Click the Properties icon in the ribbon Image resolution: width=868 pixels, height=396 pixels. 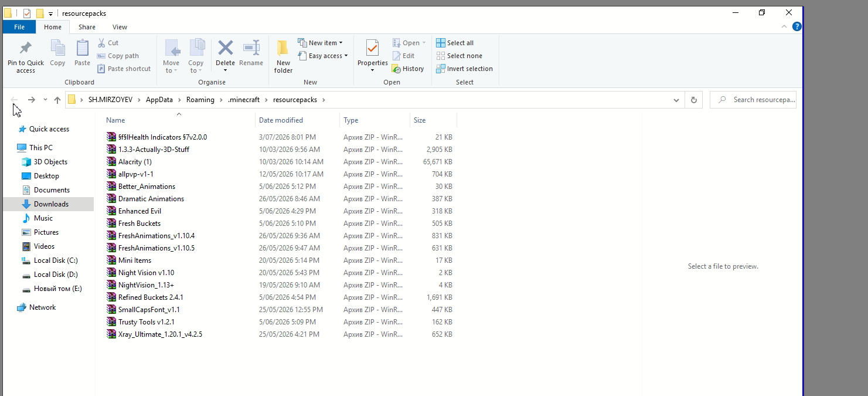click(x=372, y=48)
